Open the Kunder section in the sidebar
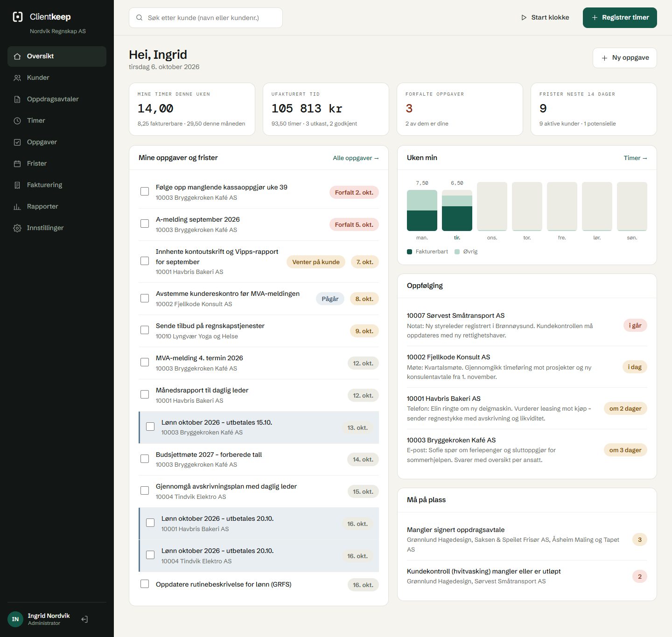This screenshot has height=637, width=672. 57,78
